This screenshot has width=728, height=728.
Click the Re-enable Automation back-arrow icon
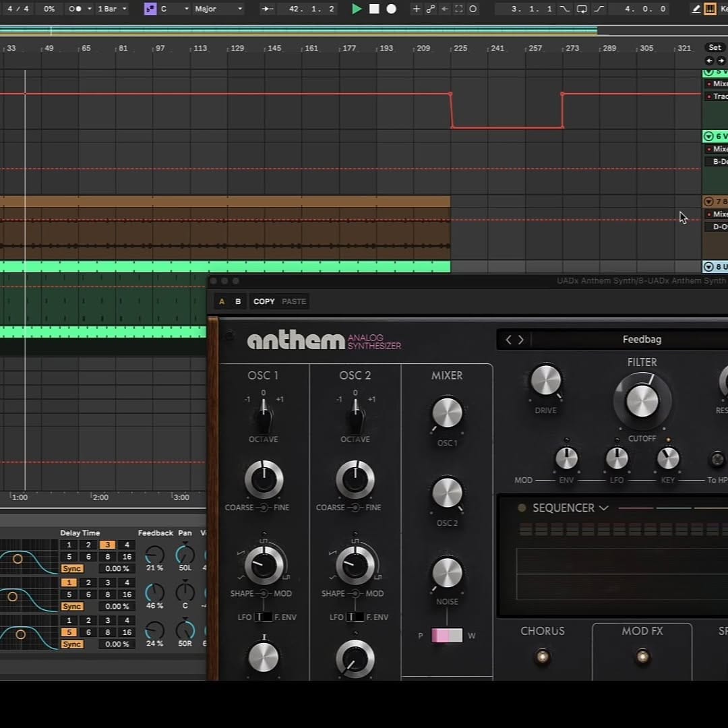pos(445,9)
